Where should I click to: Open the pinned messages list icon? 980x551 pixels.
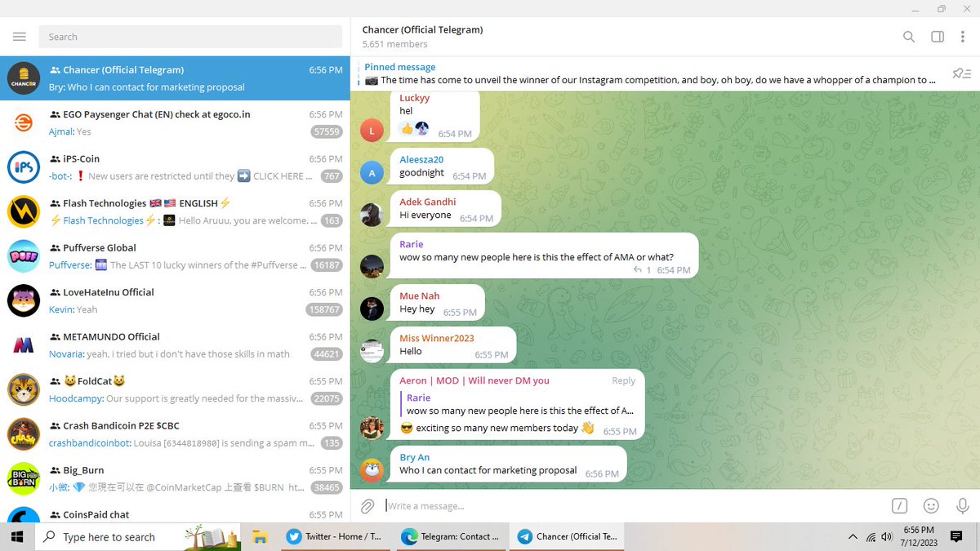pos(961,73)
